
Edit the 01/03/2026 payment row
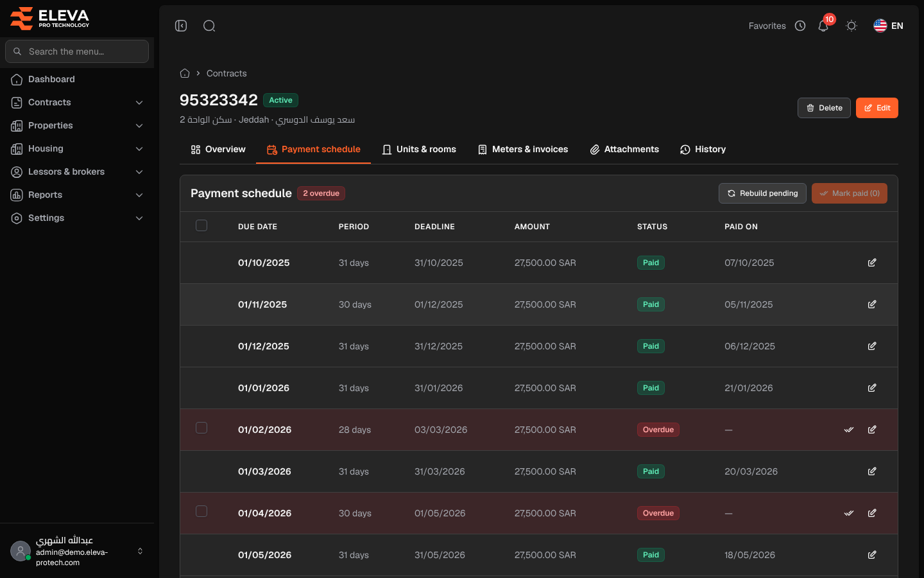[x=872, y=471]
